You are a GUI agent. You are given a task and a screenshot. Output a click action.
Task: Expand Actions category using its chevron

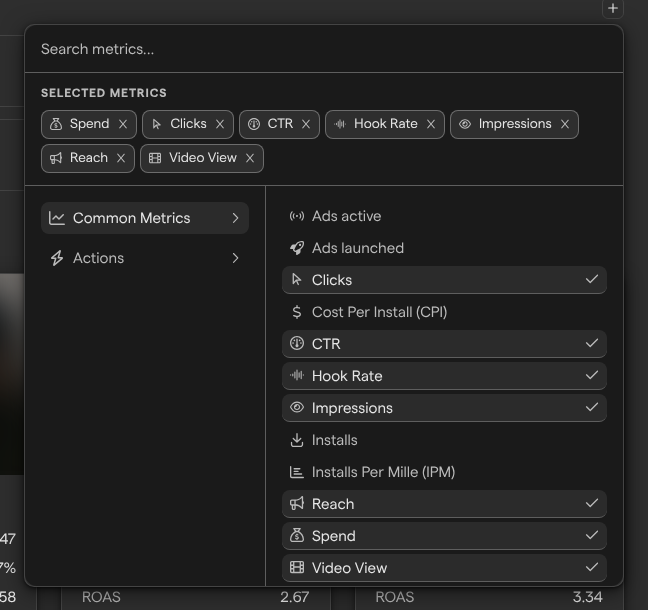point(236,258)
